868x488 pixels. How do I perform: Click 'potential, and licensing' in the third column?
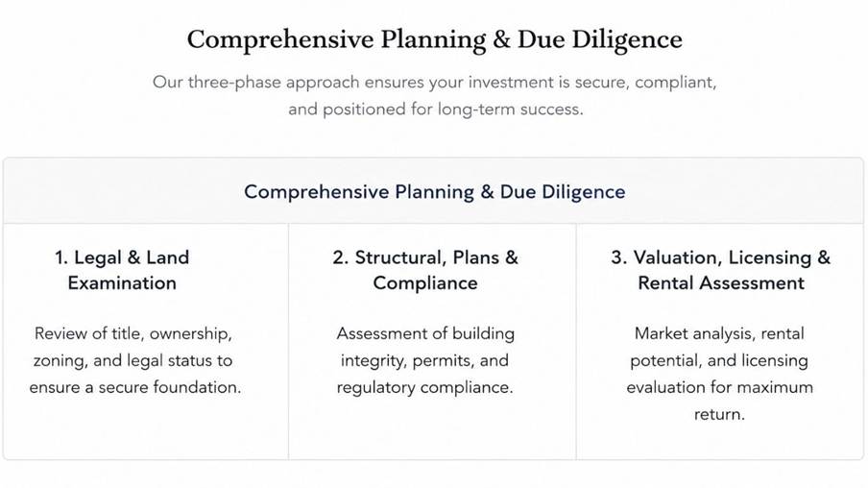719,360
